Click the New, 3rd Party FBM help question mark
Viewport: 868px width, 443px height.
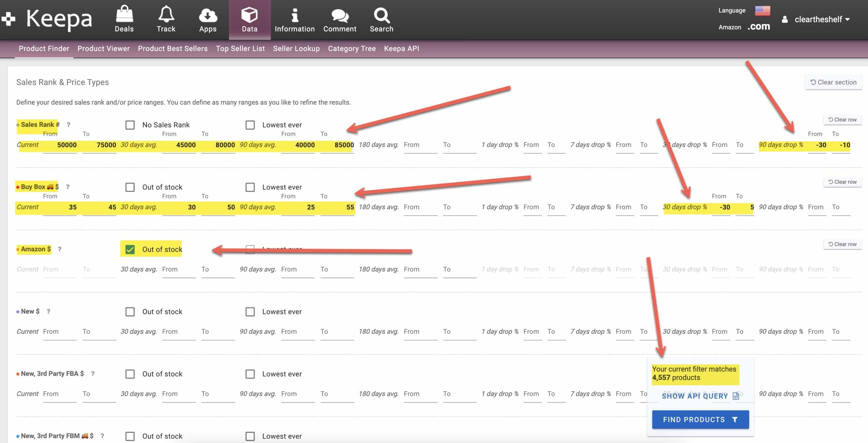click(x=102, y=436)
